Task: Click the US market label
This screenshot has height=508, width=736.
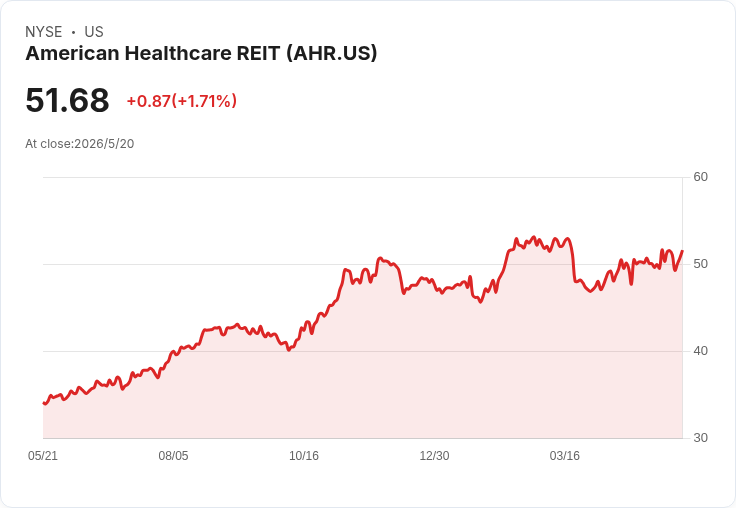Action: [94, 32]
